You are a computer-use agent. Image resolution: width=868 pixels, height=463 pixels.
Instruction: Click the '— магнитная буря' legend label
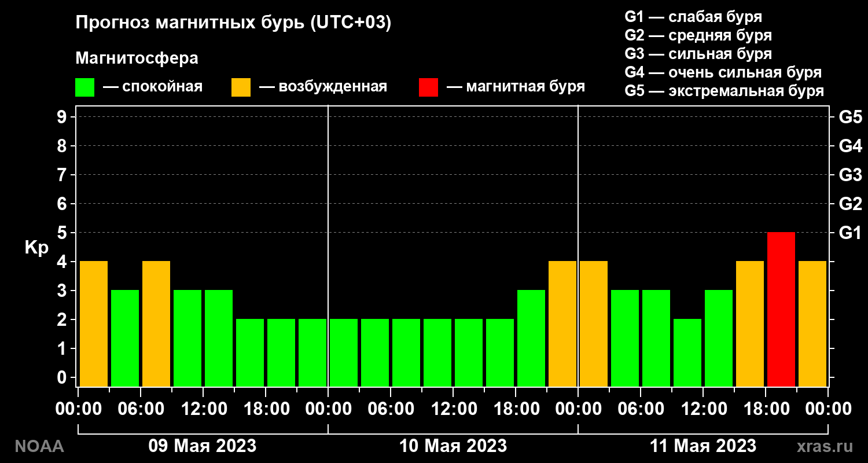516,87
